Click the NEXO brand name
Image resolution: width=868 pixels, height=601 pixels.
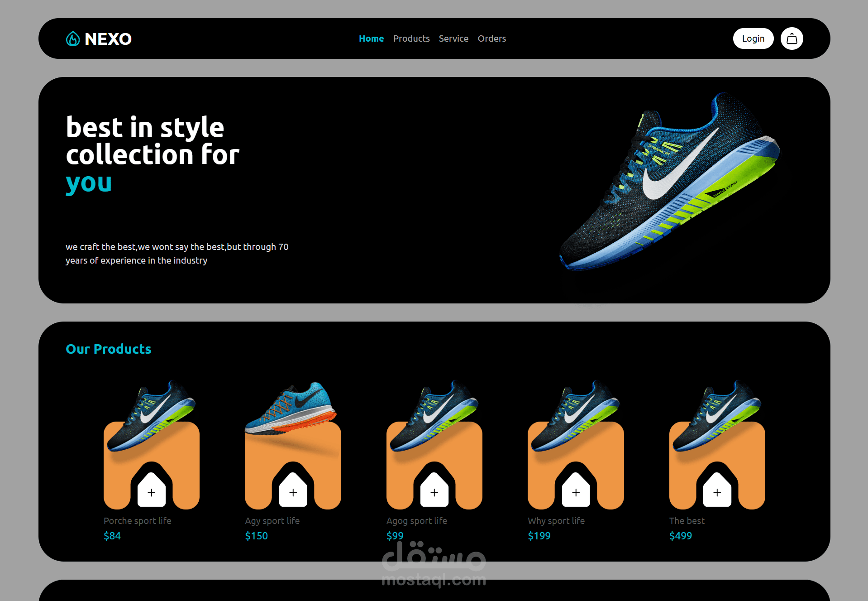click(108, 39)
